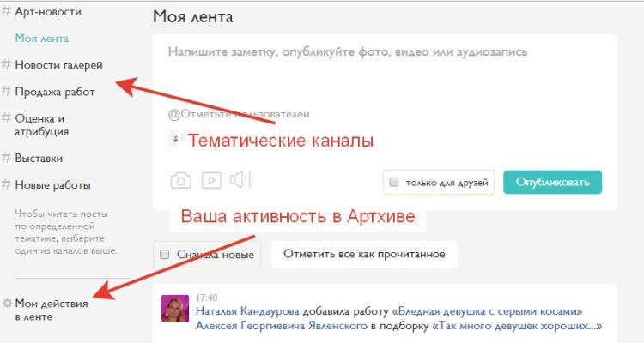Enable the только для друзей checkbox
This screenshot has width=644, height=343.
pos(395,183)
